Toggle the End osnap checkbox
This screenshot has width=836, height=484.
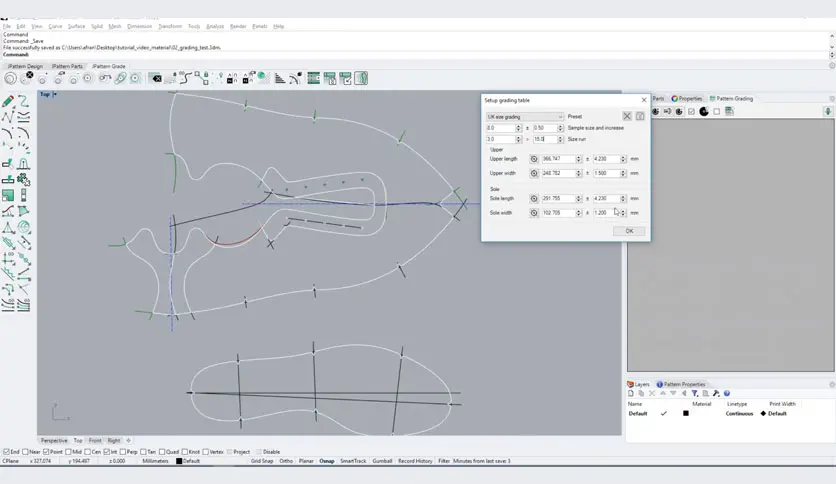point(6,451)
